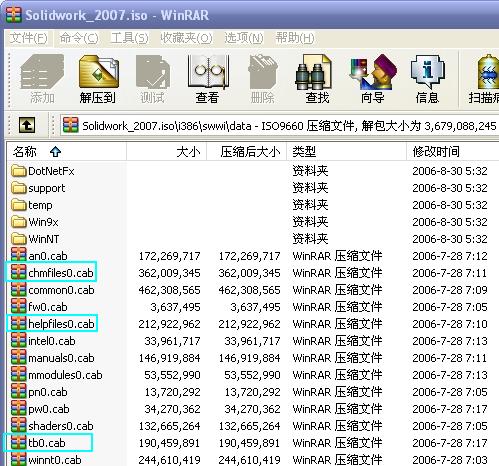499x466 pixels.
Task: Click the an0.cab archive icon
Action: pyautogui.click(x=18, y=255)
